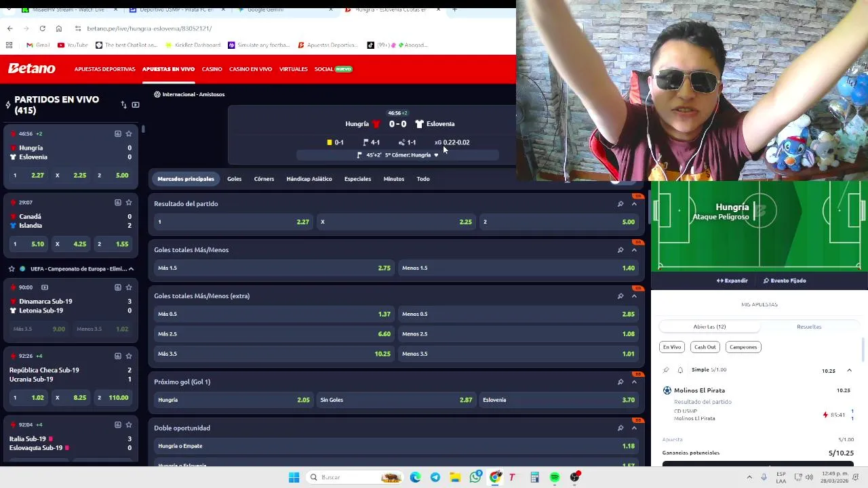
Task: Open stats icon for Dinamarca Sub-19 match
Action: [117, 287]
